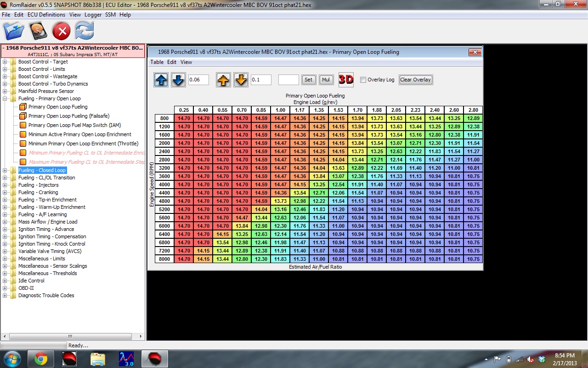
Task: Open the SSM menu
Action: pyautogui.click(x=110, y=15)
